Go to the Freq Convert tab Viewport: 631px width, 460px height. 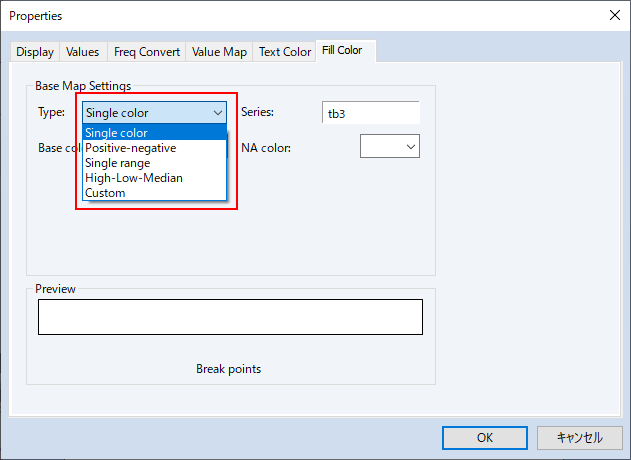click(147, 52)
